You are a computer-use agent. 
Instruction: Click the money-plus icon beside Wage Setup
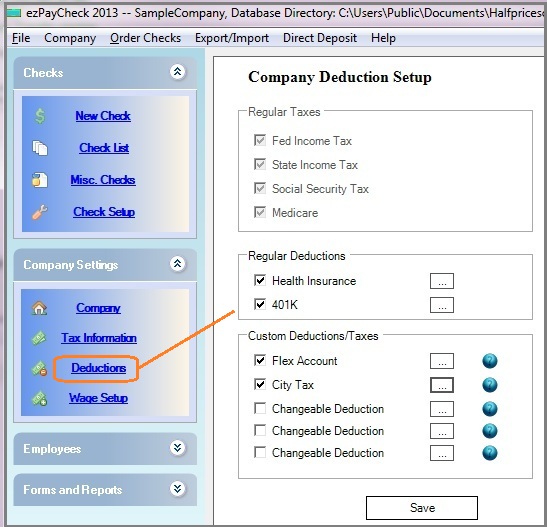[x=39, y=399]
